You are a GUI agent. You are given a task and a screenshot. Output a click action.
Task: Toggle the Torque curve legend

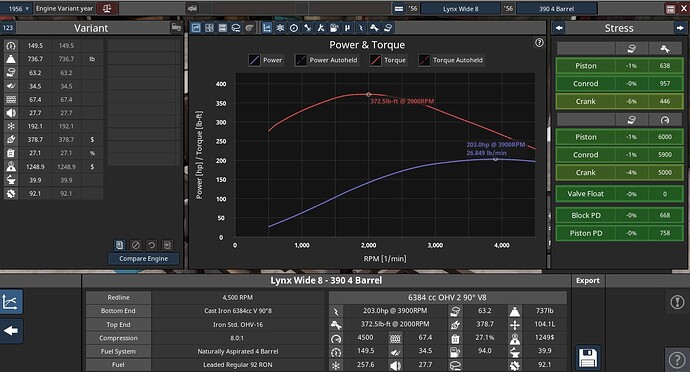(388, 60)
